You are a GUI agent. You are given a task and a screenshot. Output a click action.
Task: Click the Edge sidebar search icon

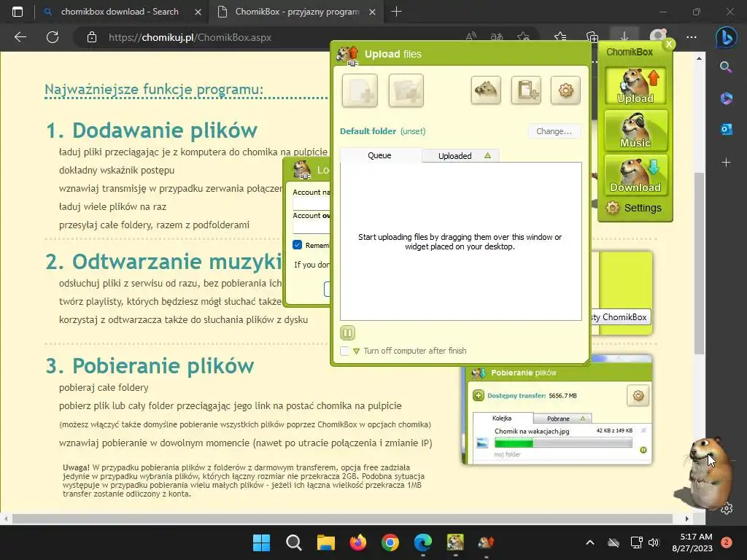[x=726, y=67]
